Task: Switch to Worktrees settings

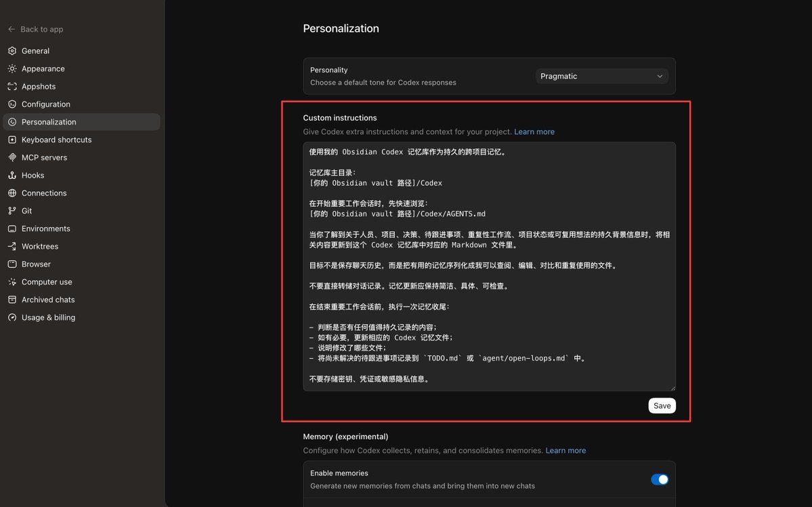Action: pos(82,246)
